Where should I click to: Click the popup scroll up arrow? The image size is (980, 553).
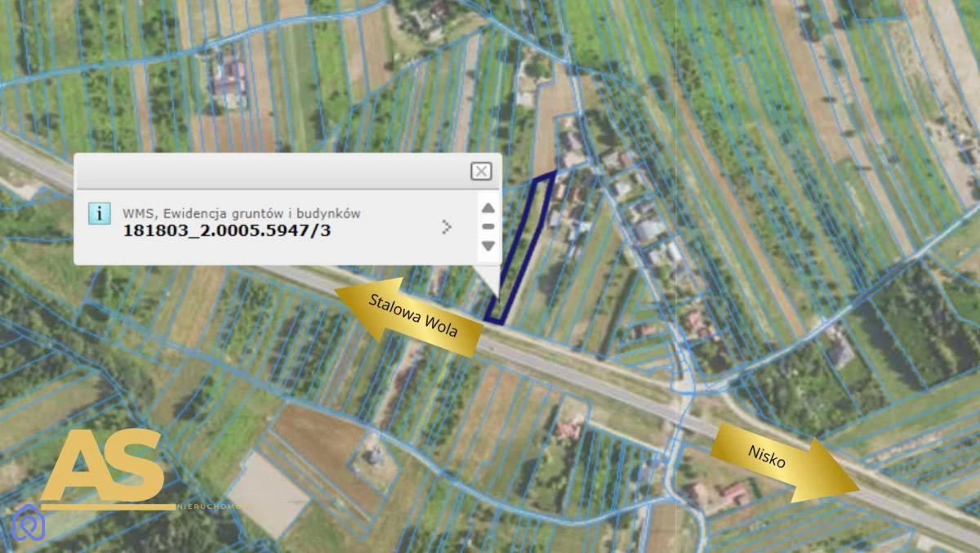pos(488,207)
